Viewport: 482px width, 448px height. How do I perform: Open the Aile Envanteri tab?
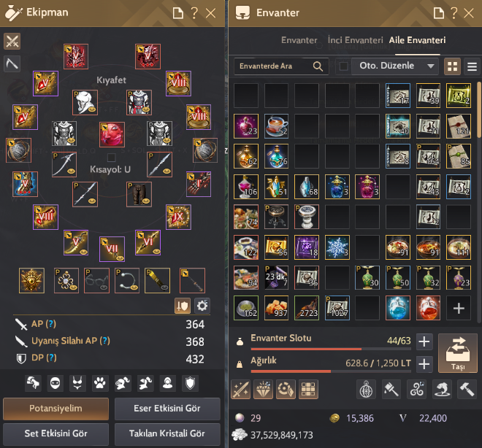pyautogui.click(x=417, y=40)
